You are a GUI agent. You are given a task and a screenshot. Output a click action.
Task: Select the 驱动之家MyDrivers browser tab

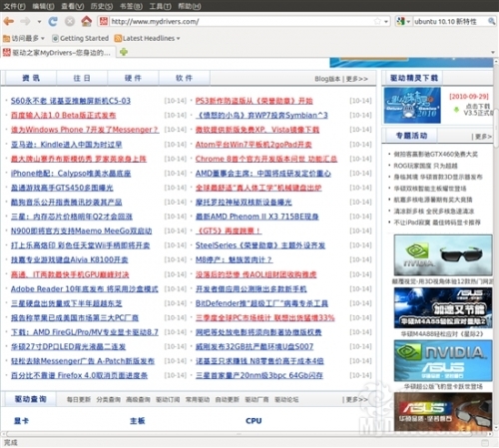tap(59, 53)
